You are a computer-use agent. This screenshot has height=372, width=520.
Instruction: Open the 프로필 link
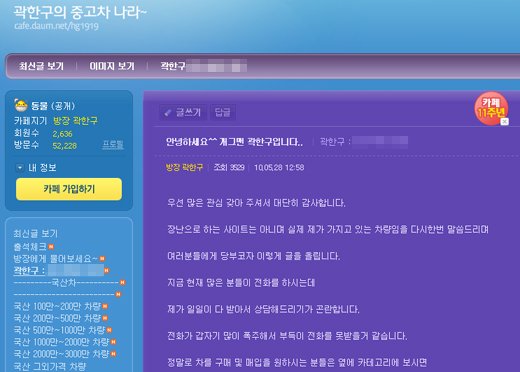click(x=113, y=145)
